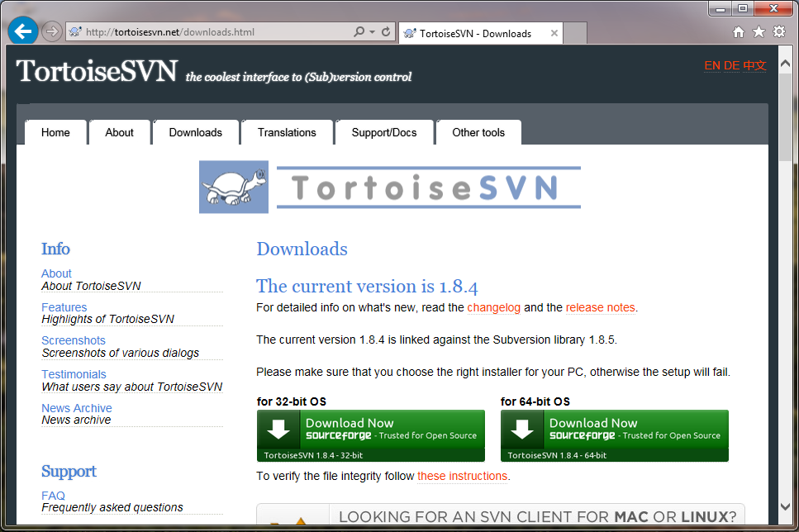Click the 'choose the right installer' sentence
Image resolution: width=799 pixels, height=532 pixels.
493,372
